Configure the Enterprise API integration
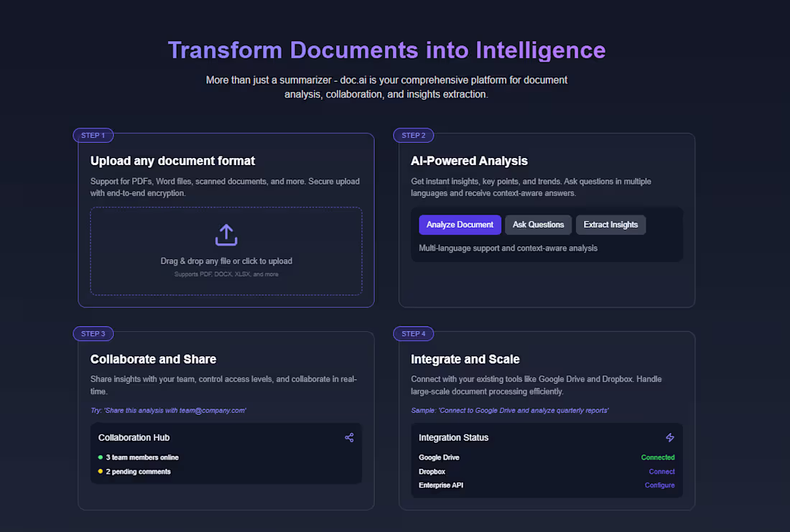This screenshot has height=532, width=790. point(659,485)
